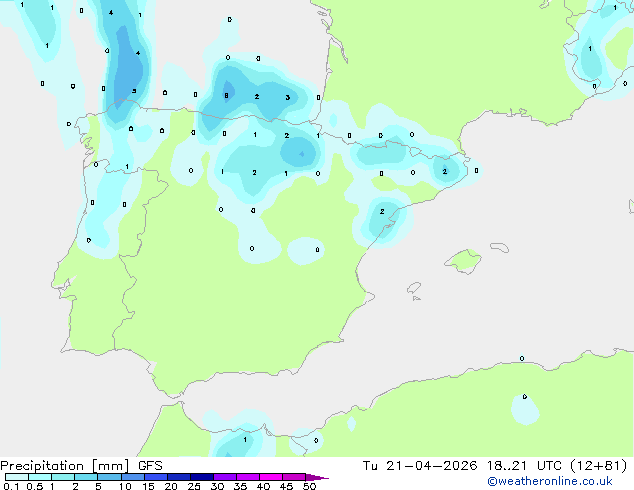Click the "[mm]" unit label

(x=111, y=466)
